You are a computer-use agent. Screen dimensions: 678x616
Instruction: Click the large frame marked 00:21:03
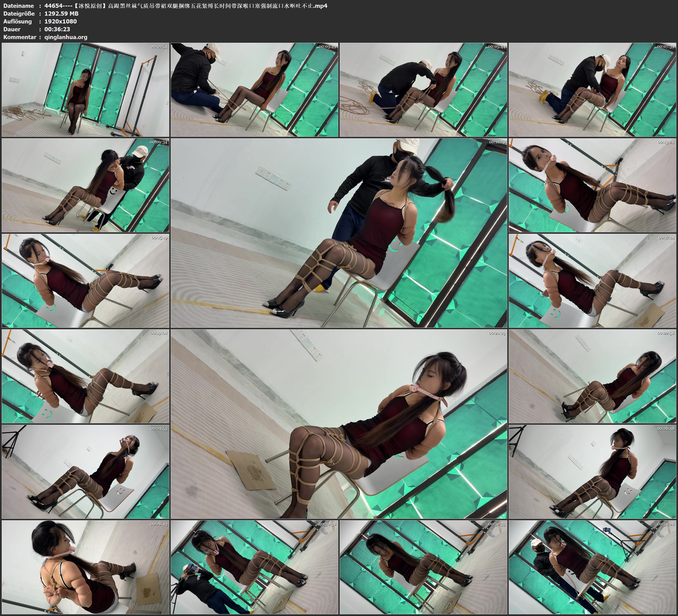pyautogui.click(x=339, y=424)
